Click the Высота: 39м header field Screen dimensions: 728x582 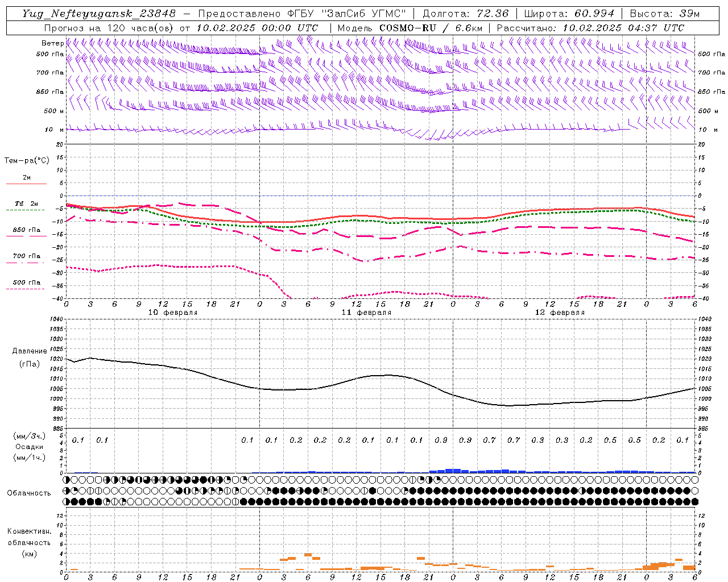coord(665,14)
